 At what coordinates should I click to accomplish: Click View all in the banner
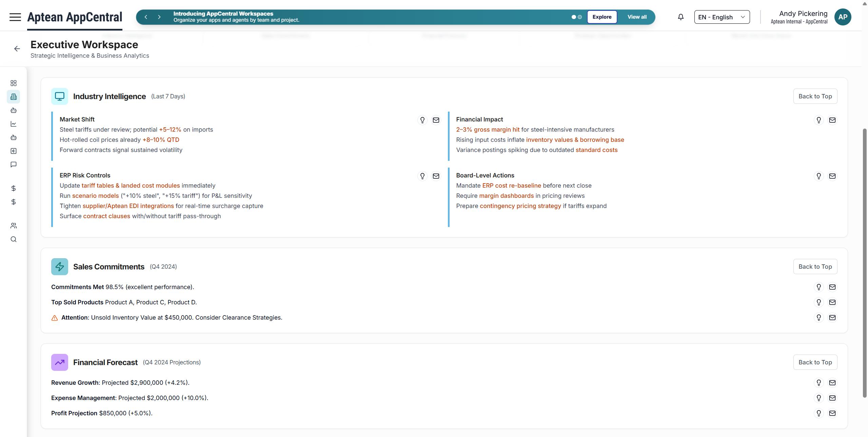pyautogui.click(x=637, y=17)
